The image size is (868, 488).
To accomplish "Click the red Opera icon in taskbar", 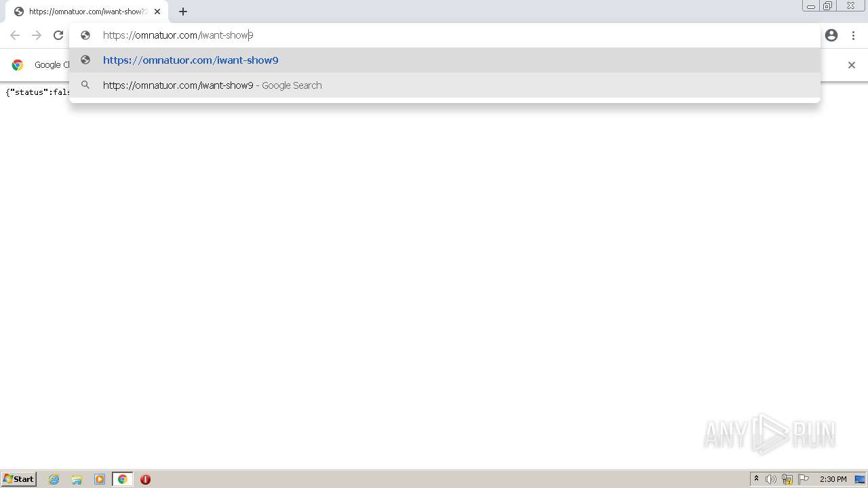I will tap(145, 479).
